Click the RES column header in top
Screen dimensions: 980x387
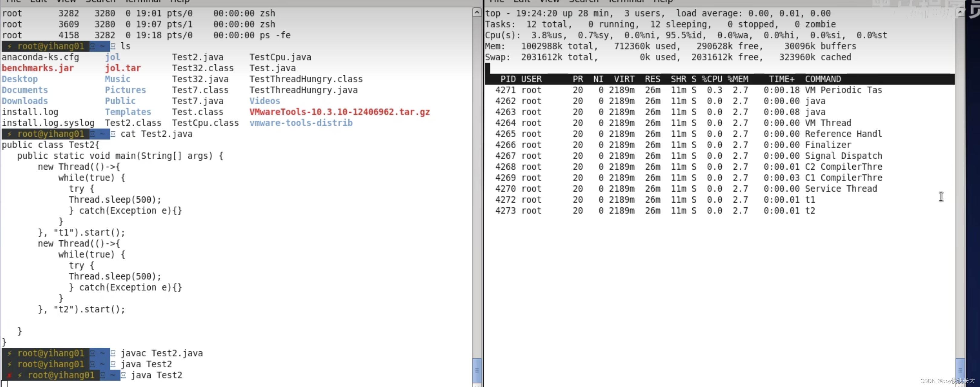click(x=652, y=79)
